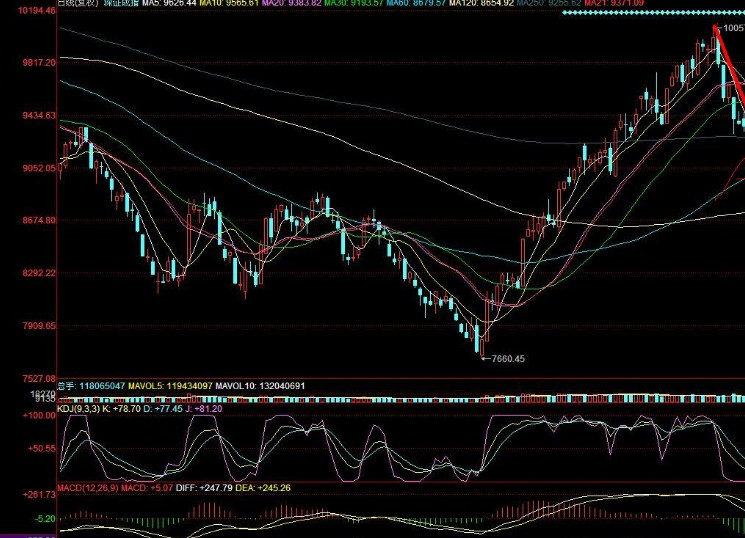Click the MA10: 9565.61 indicator label

tap(229, 3)
